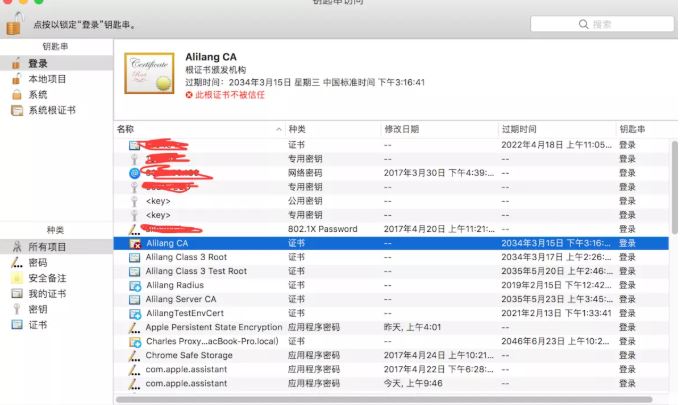Viewport: 684px width, 405px height.
Task: Click the Alilang Class 3 Root certificate icon
Action: (134, 257)
